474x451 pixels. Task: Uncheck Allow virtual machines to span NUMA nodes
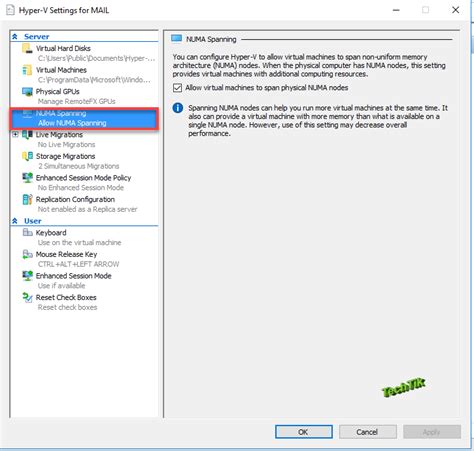pos(177,88)
